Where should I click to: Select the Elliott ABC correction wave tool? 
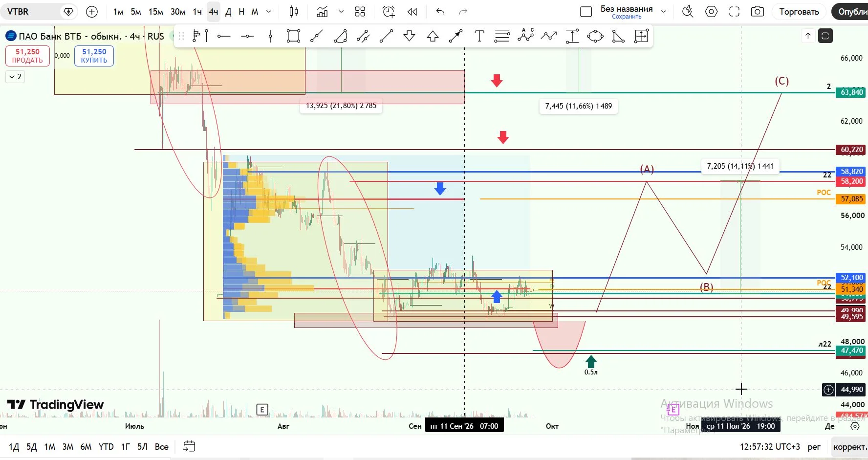click(x=526, y=36)
